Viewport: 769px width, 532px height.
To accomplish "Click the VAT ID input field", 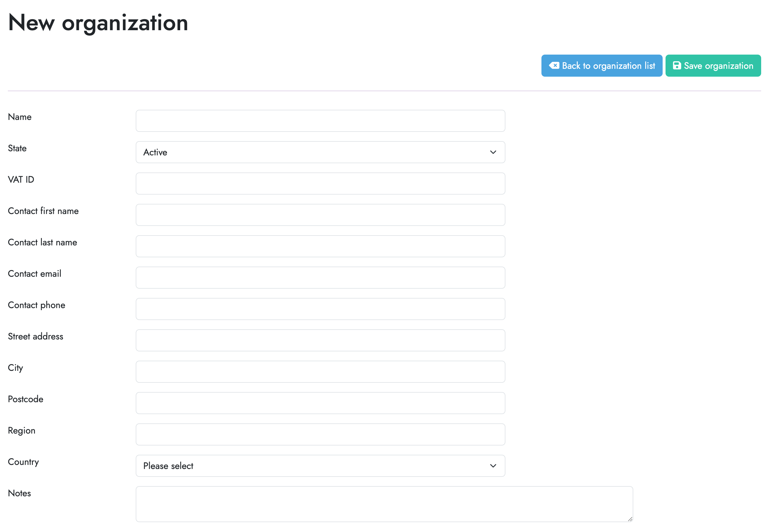I will (x=320, y=183).
